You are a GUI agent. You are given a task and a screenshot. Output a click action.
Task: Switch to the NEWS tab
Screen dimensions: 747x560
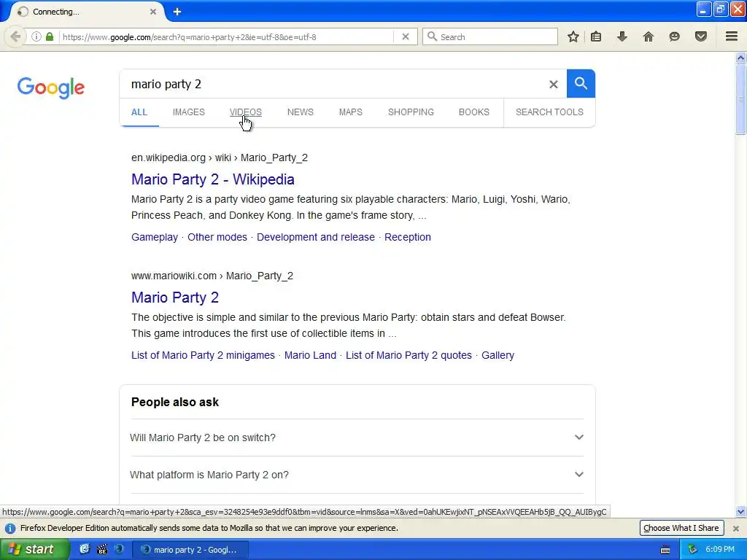click(x=300, y=112)
